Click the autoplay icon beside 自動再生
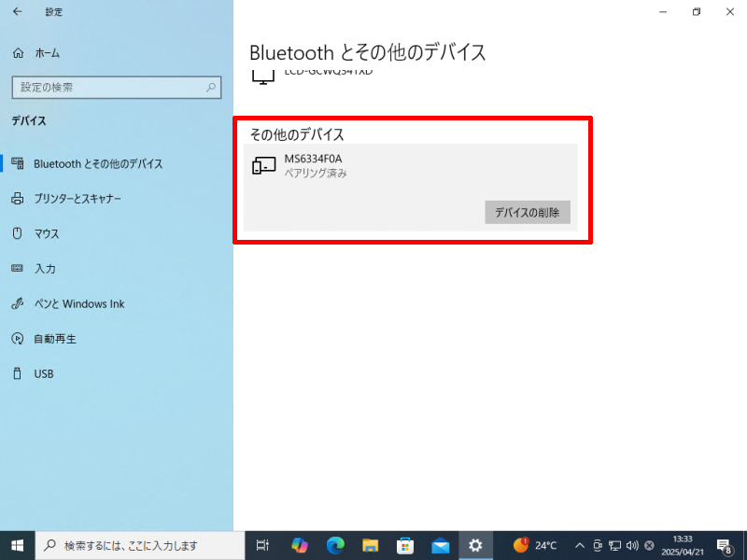Screen dimensions: 747x560 [x=18, y=339]
